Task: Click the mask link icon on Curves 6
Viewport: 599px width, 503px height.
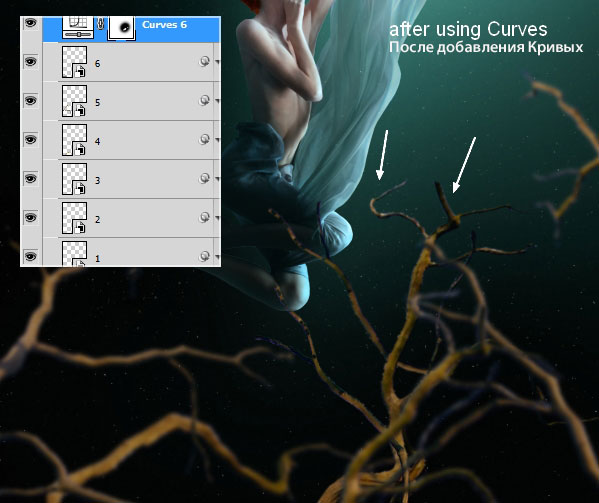Action: pyautogui.click(x=100, y=25)
